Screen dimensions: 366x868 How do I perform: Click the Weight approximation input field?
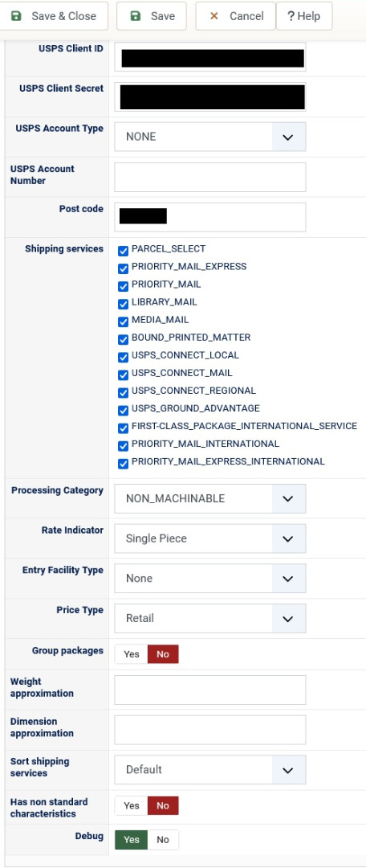(x=210, y=690)
